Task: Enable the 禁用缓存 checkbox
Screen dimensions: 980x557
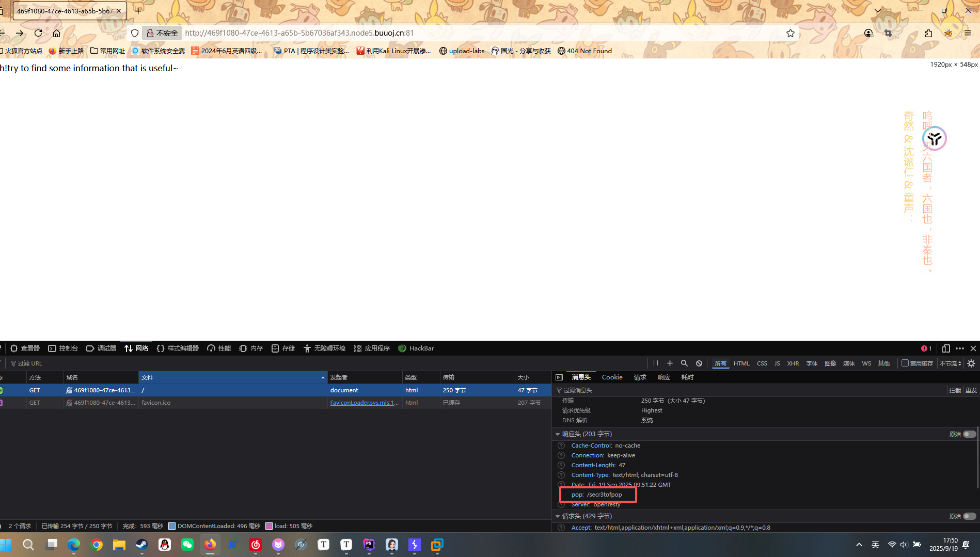Action: 905,363
